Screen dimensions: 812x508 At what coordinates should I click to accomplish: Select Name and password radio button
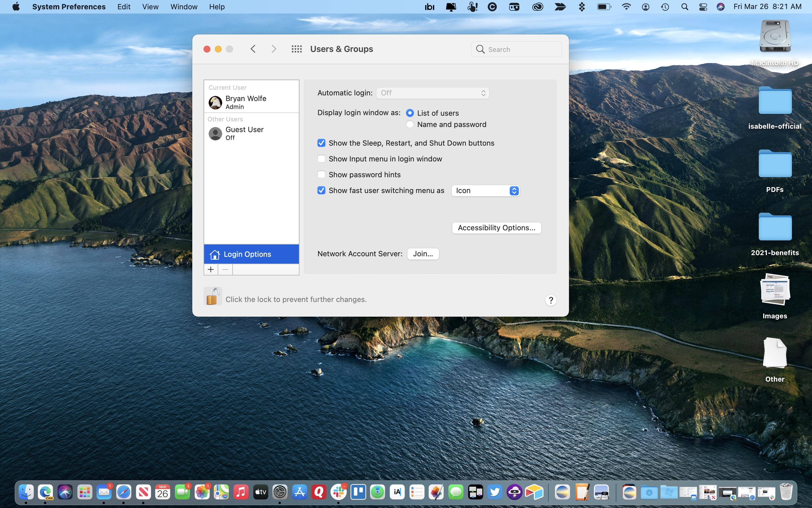pos(410,124)
